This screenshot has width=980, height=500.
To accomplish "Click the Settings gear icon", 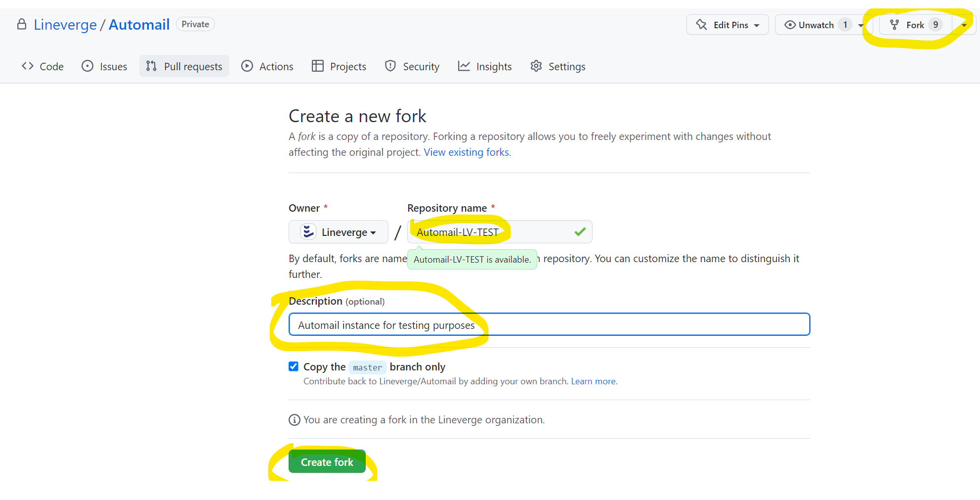I will 536,66.
